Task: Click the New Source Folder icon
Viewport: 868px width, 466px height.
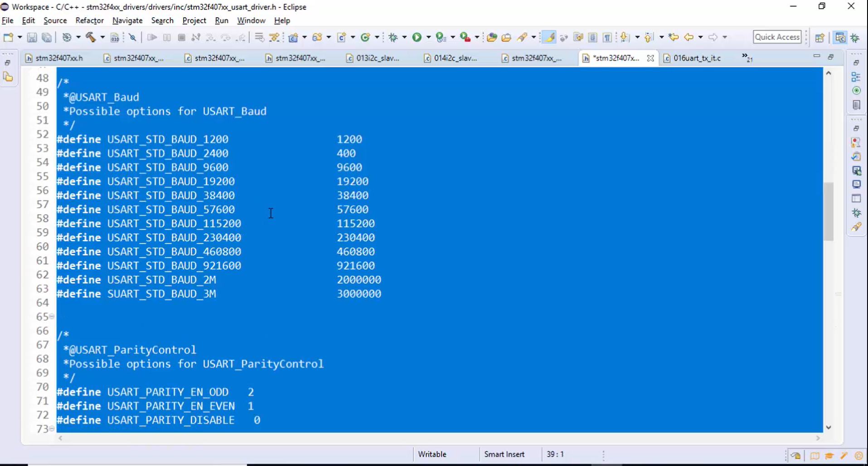Action: pyautogui.click(x=317, y=37)
